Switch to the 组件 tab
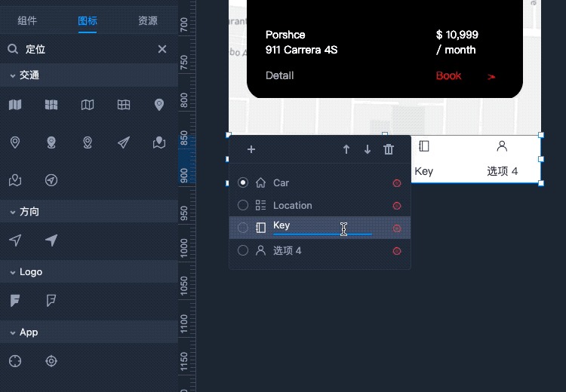 27,21
